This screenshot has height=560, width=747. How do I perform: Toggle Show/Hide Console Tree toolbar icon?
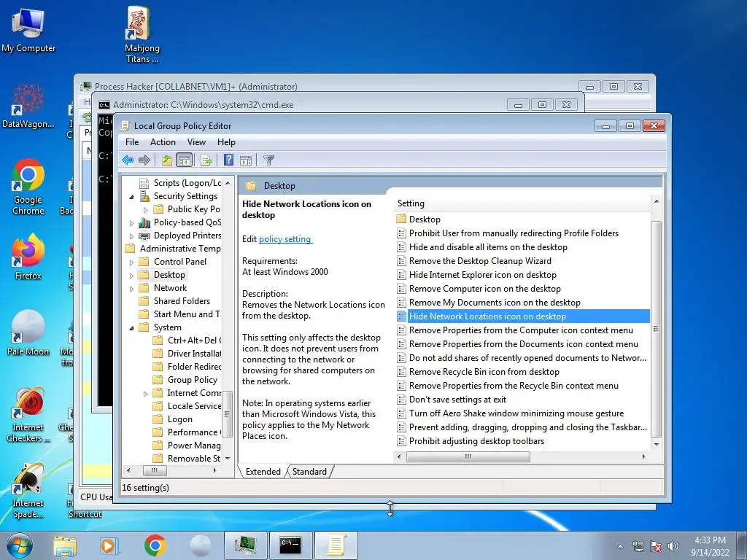pyautogui.click(x=184, y=160)
